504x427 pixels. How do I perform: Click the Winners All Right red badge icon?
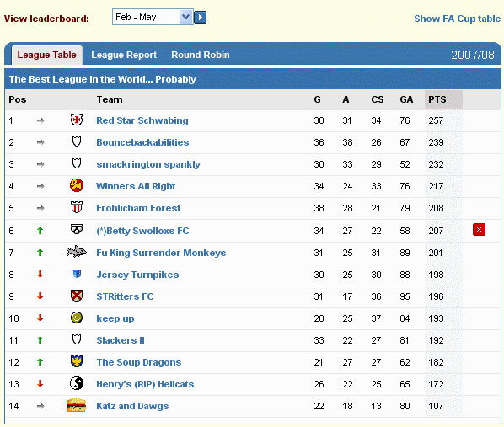click(77, 185)
